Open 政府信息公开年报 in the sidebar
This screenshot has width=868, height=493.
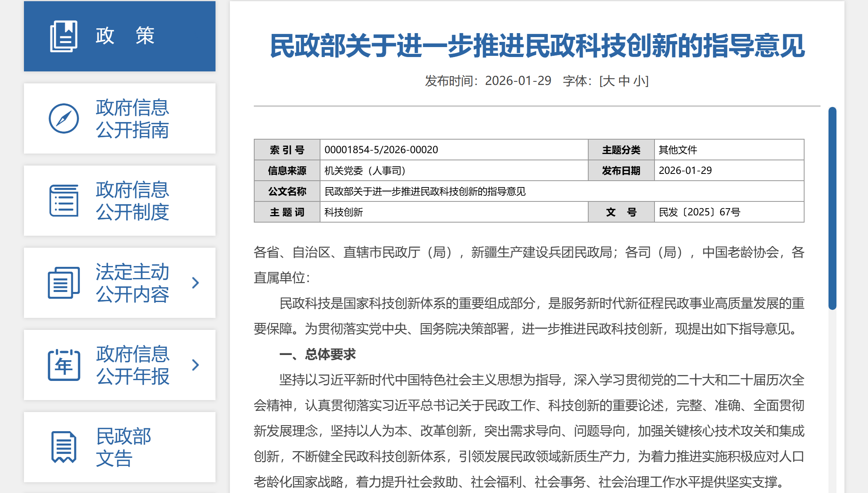120,365
